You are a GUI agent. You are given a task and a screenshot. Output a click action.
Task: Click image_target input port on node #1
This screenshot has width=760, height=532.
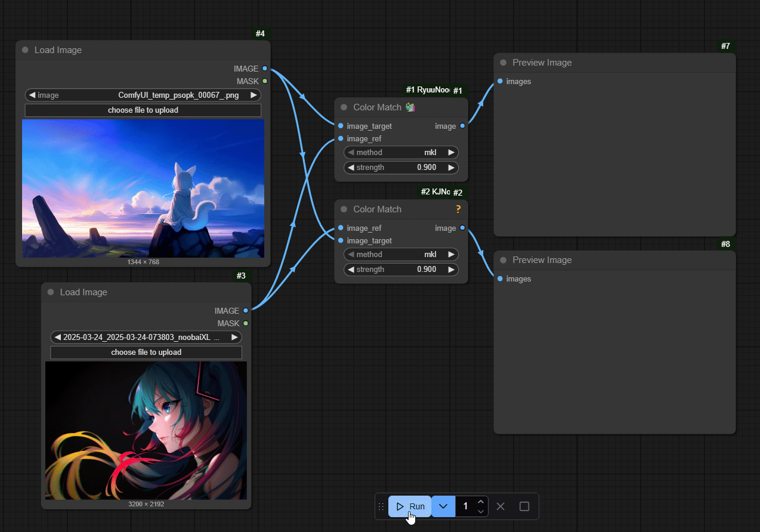pyautogui.click(x=340, y=126)
